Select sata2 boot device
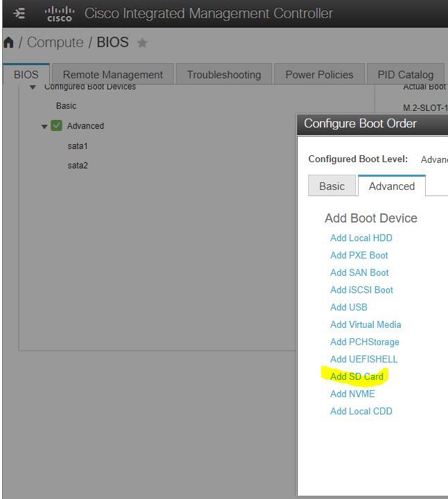448x499 pixels. point(78,166)
